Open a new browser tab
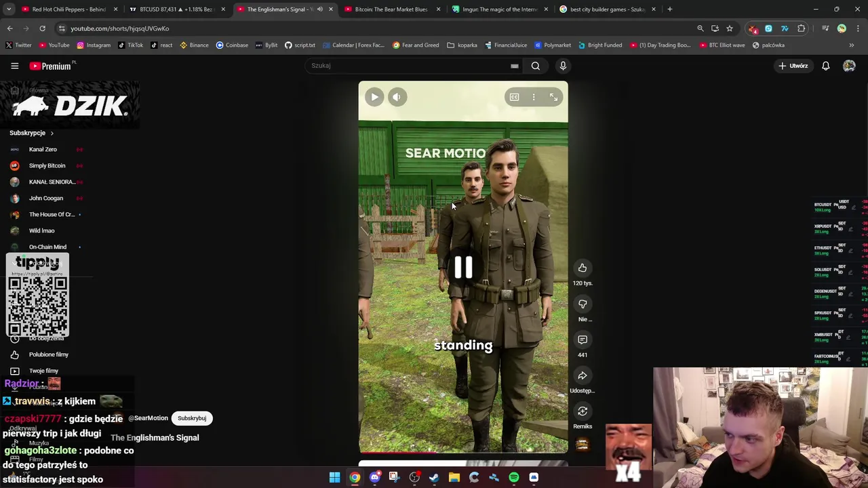This screenshot has height=488, width=868. tap(669, 9)
